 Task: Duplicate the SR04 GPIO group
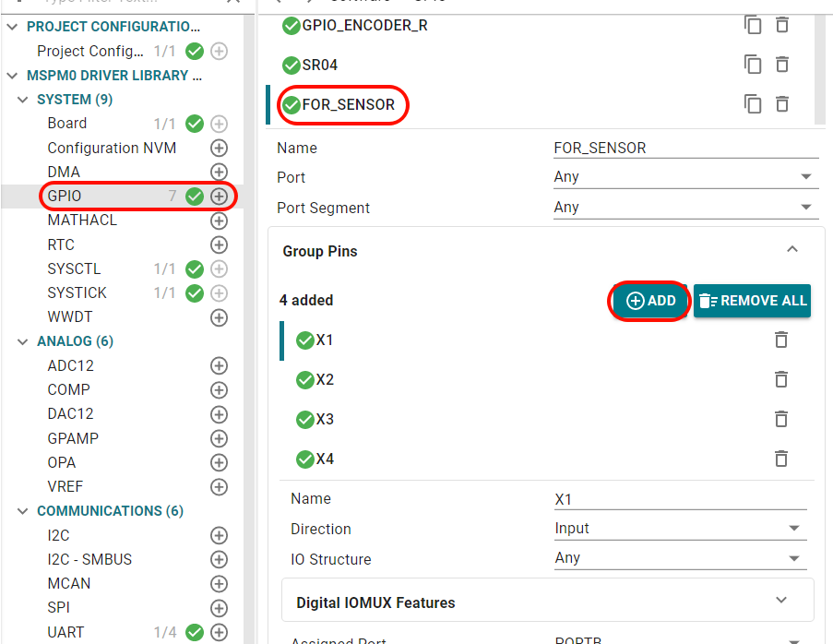[753, 65]
